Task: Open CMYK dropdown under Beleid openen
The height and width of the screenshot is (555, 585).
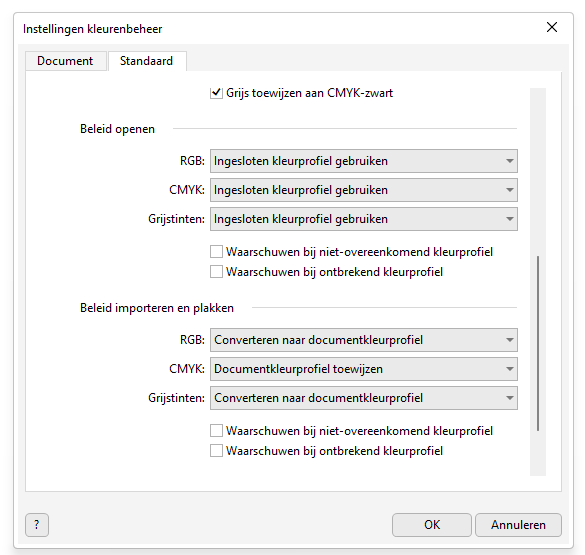Action: (363, 190)
